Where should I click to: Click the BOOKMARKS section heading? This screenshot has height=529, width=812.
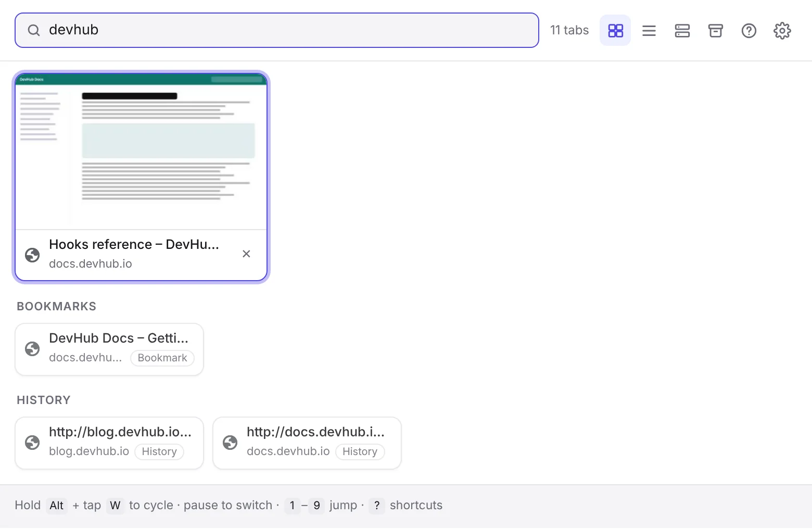point(57,306)
